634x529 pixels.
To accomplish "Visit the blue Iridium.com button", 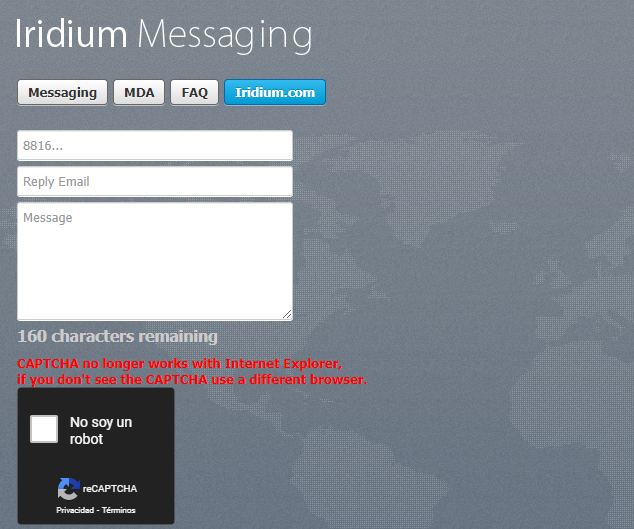I will click(x=275, y=92).
